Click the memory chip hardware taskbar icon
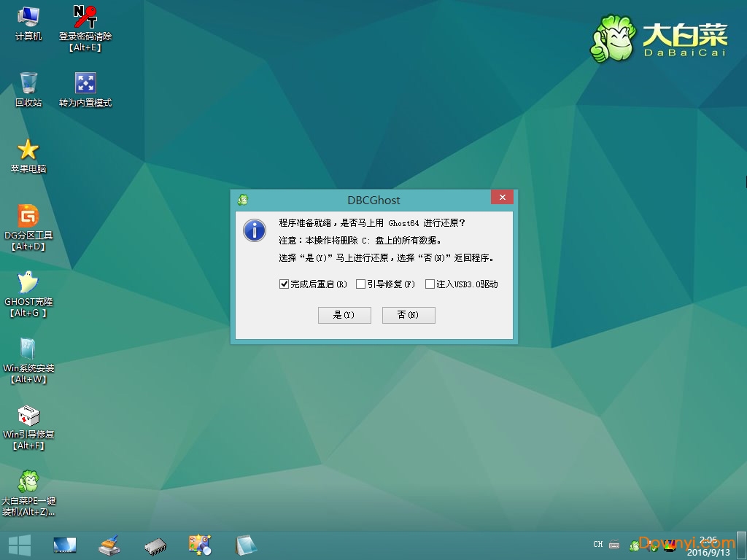 (155, 545)
